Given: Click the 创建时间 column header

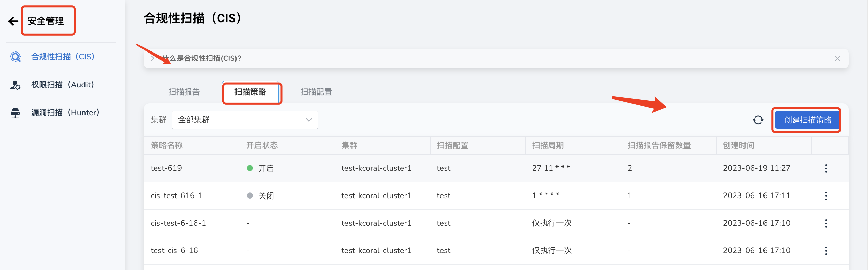Looking at the screenshot, I should click(x=739, y=145).
